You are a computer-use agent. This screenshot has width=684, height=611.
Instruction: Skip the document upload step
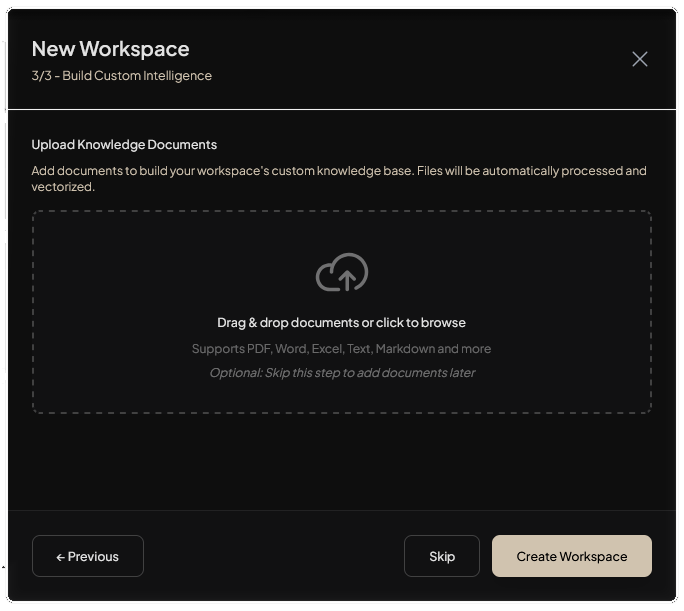(441, 556)
